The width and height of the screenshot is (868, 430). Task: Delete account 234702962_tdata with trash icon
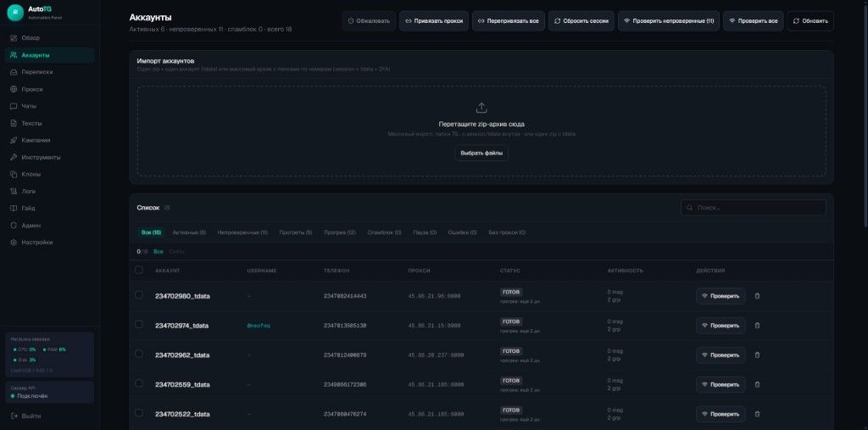pos(757,355)
